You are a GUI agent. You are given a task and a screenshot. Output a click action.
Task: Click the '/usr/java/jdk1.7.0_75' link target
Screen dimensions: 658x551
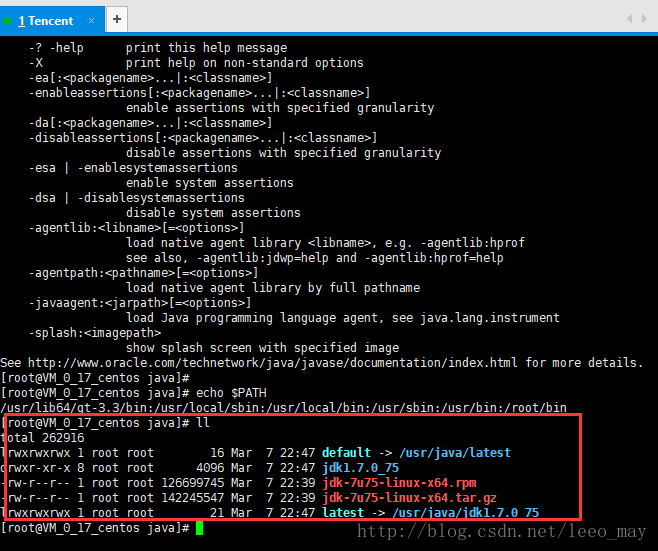click(465, 512)
